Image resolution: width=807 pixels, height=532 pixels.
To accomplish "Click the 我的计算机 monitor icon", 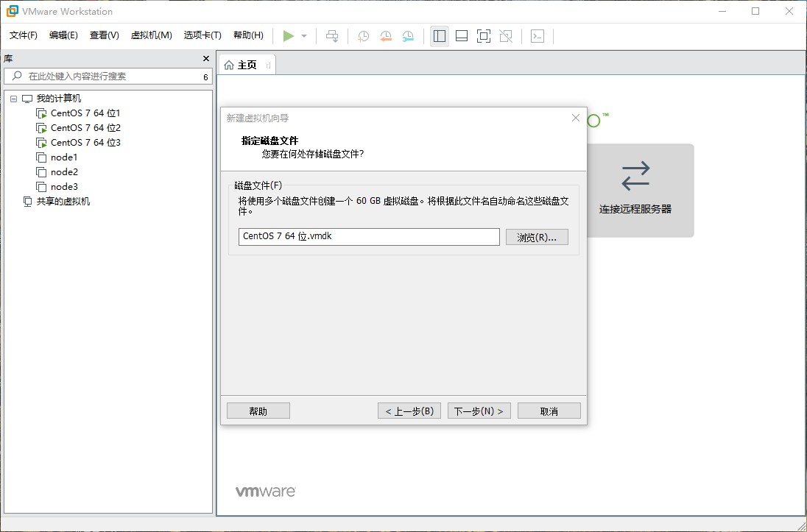I will [27, 99].
